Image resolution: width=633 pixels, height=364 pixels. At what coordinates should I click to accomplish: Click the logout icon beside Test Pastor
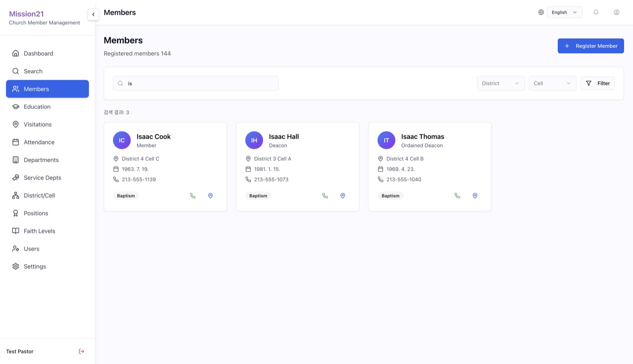click(x=81, y=351)
